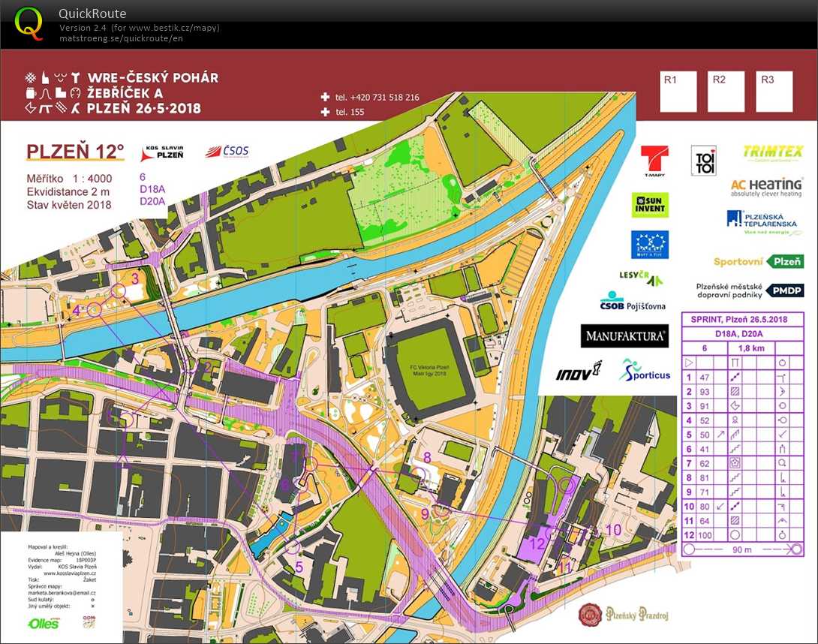Click the R1 empty box
Image resolution: width=818 pixels, height=644 pixels.
coord(678,92)
